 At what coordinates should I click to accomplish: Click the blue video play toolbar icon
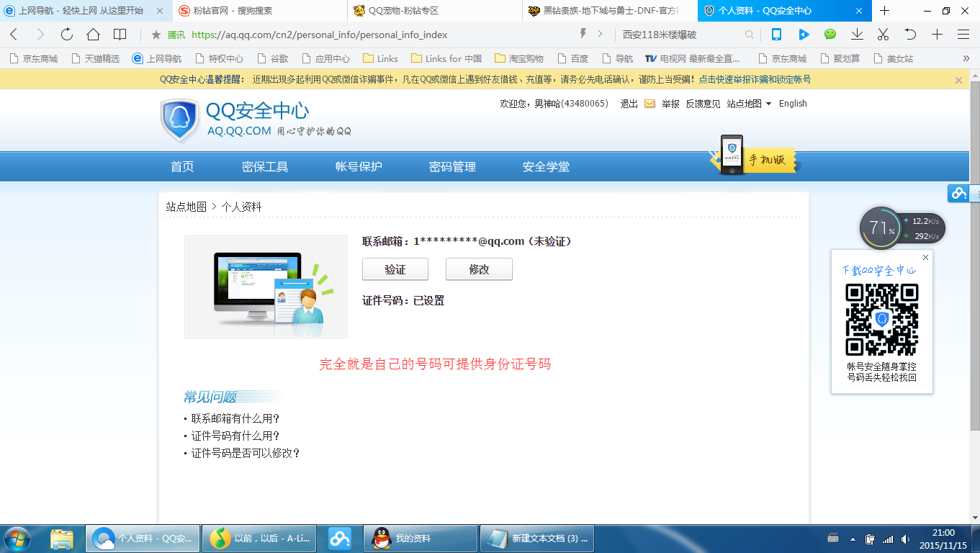[804, 34]
